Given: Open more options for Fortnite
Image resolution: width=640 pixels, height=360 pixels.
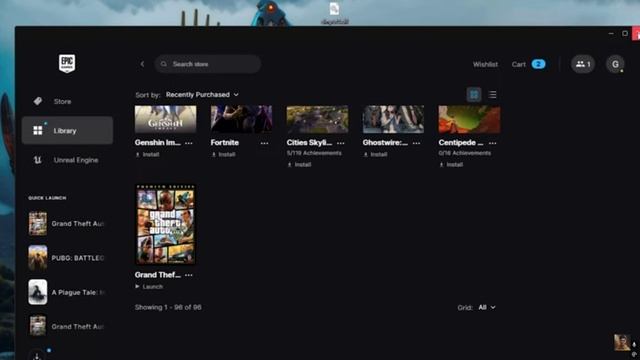Looking at the screenshot, I should [264, 143].
